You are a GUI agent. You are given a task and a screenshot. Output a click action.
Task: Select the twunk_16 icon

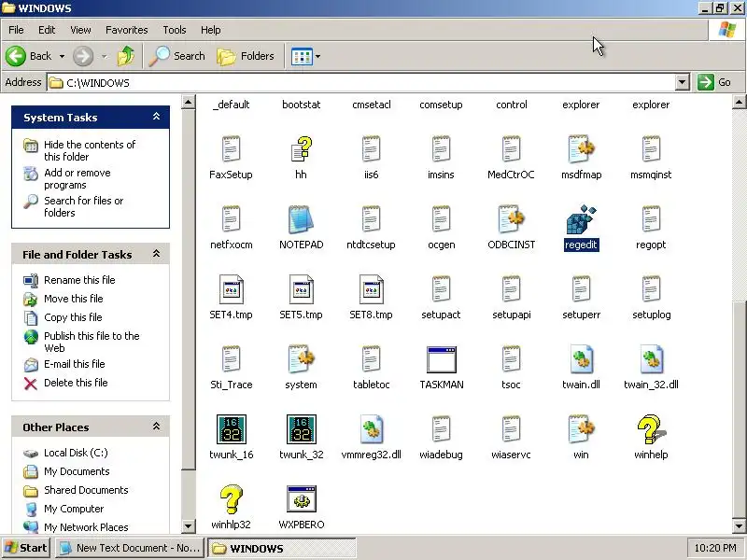pos(231,429)
